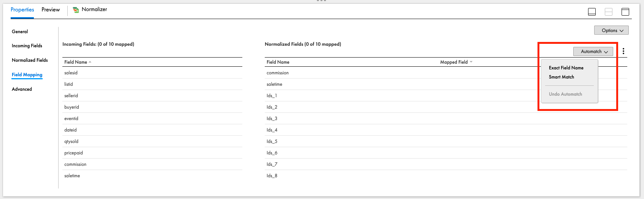Switch to the Preview tab

point(51,10)
